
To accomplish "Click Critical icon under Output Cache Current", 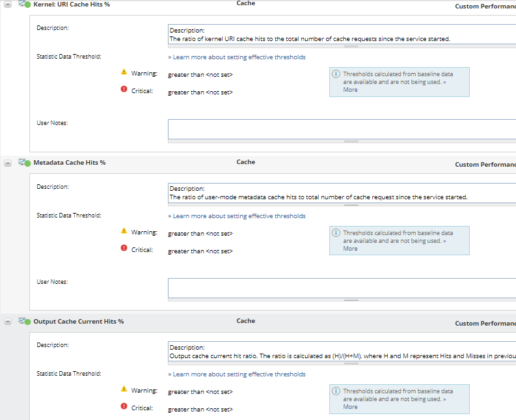I will 124,406.
